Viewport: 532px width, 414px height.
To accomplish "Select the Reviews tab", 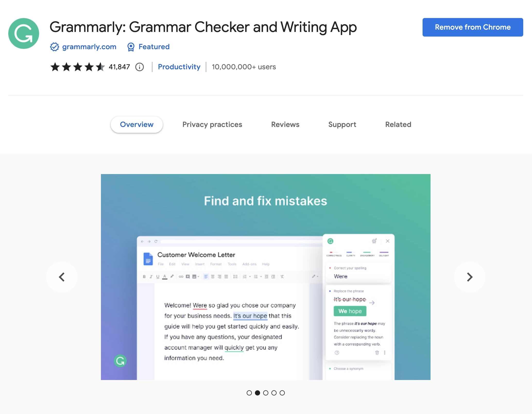I will point(285,124).
